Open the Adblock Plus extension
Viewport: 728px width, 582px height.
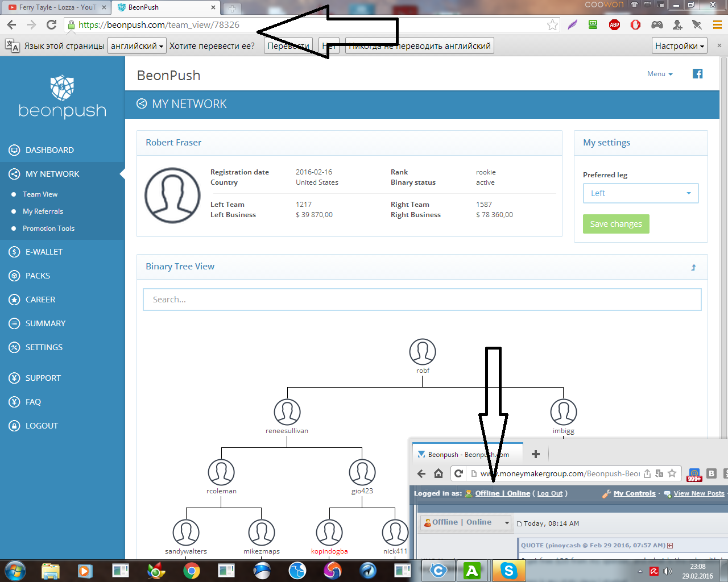click(x=614, y=24)
